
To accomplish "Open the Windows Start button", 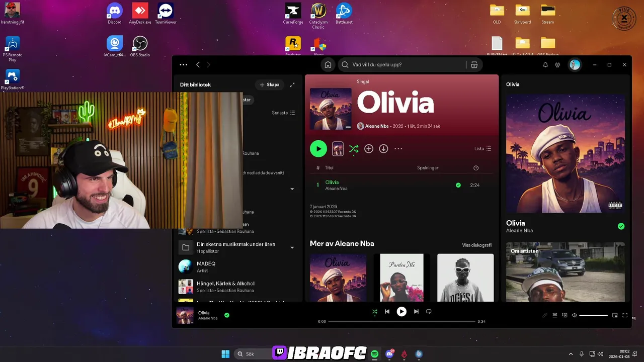I will (x=225, y=354).
